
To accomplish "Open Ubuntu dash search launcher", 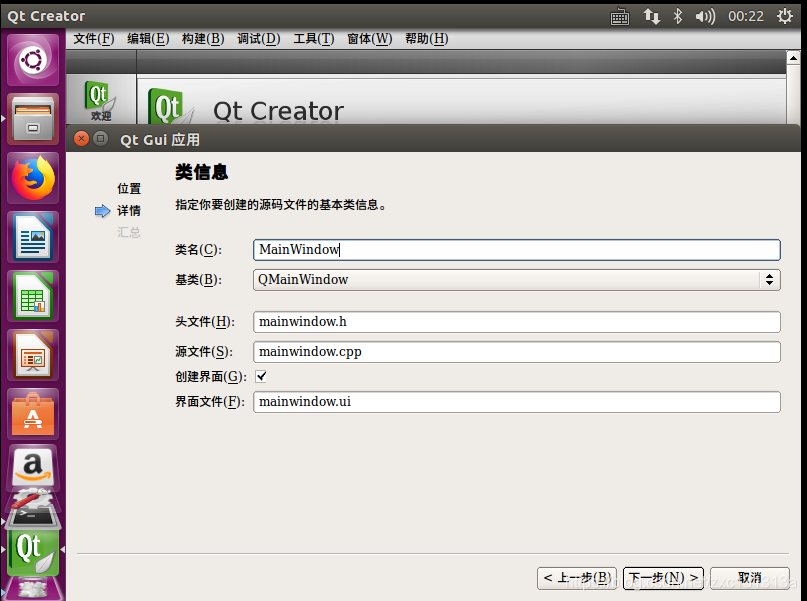I will tap(33, 60).
